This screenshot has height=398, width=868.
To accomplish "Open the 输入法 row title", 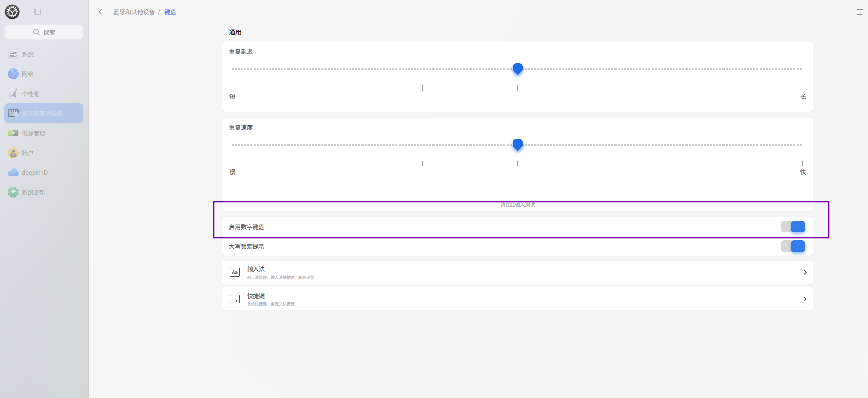I will 256,269.
